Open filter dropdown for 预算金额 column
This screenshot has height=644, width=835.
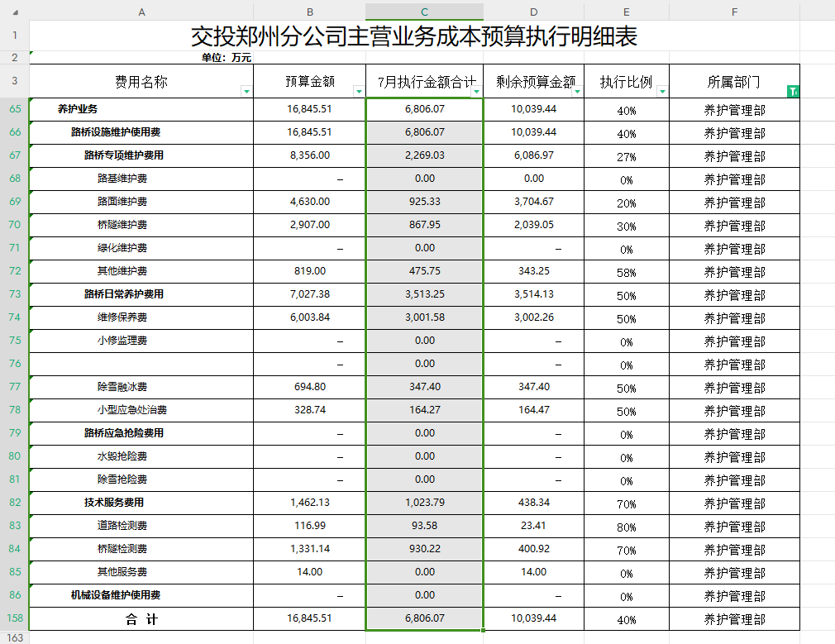pyautogui.click(x=359, y=92)
